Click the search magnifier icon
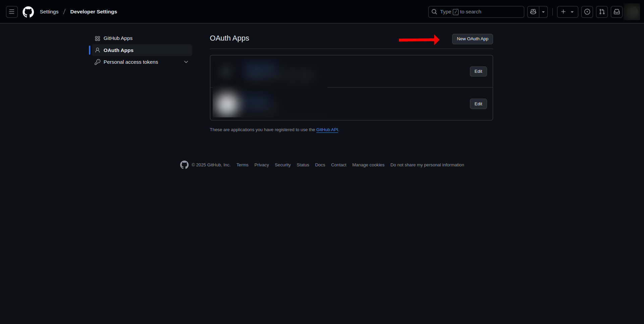This screenshot has width=644, height=324. pyautogui.click(x=434, y=12)
